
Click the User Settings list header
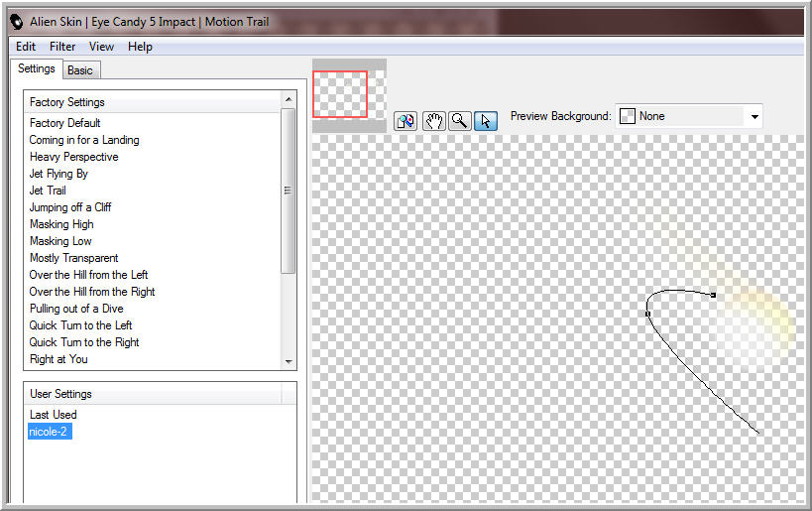coord(153,394)
